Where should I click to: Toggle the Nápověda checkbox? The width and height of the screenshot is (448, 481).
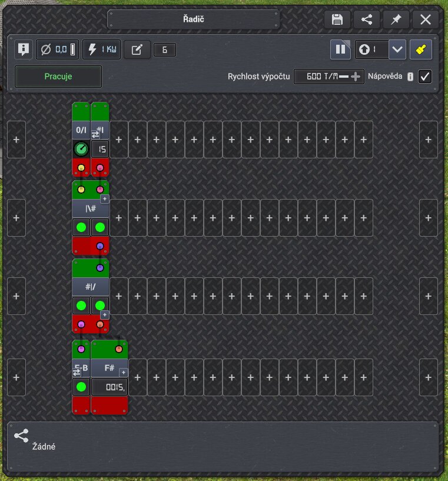pyautogui.click(x=425, y=77)
